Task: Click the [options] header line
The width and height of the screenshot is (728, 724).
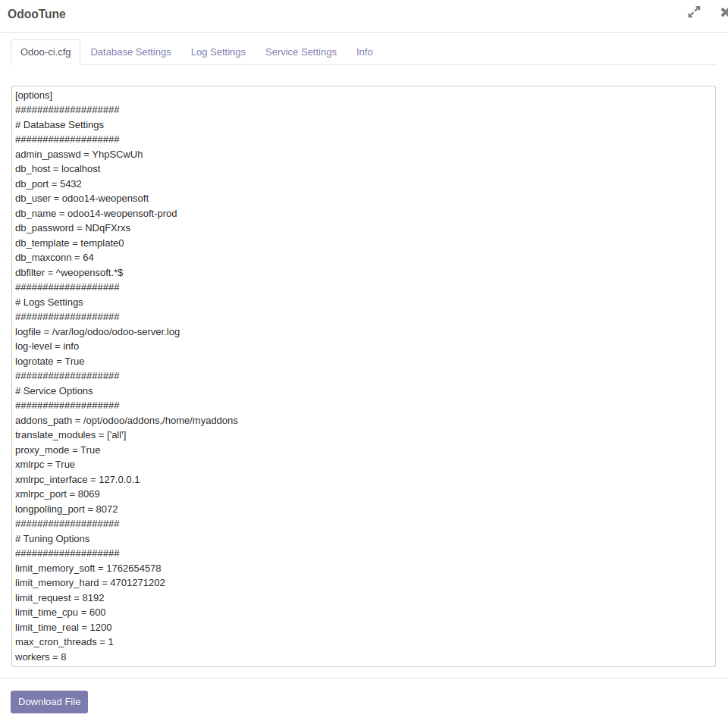Action: pyautogui.click(x=34, y=96)
